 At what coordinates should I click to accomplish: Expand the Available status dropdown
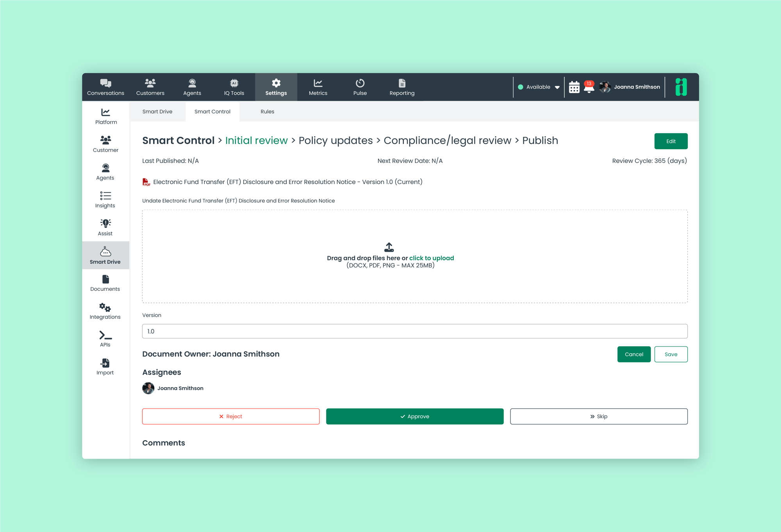[x=538, y=87]
